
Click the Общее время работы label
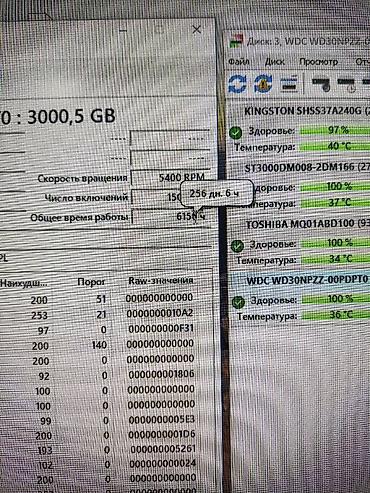click(x=79, y=218)
